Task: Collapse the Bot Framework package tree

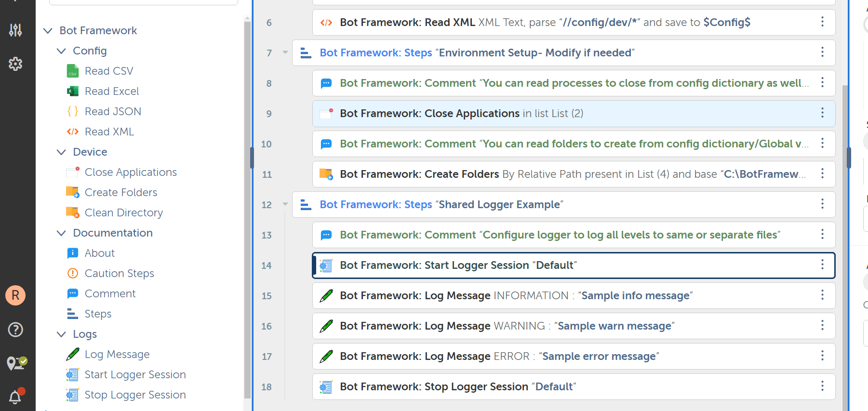Action: (48, 30)
